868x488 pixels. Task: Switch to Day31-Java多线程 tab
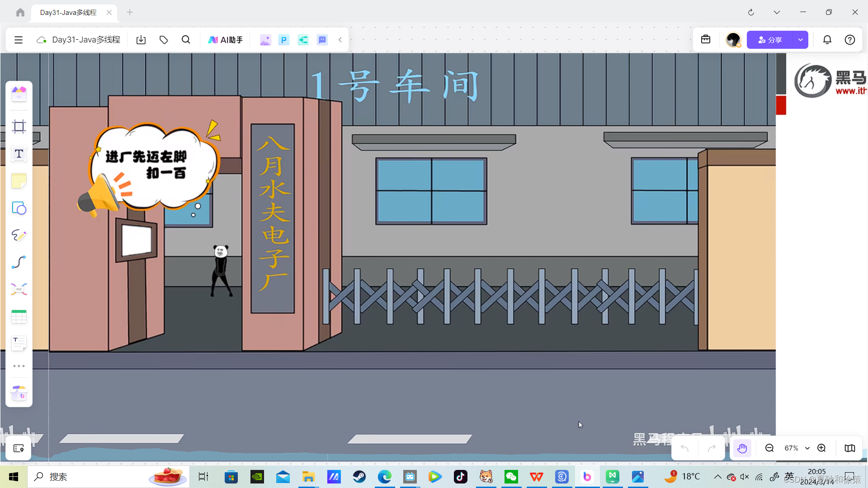click(69, 12)
